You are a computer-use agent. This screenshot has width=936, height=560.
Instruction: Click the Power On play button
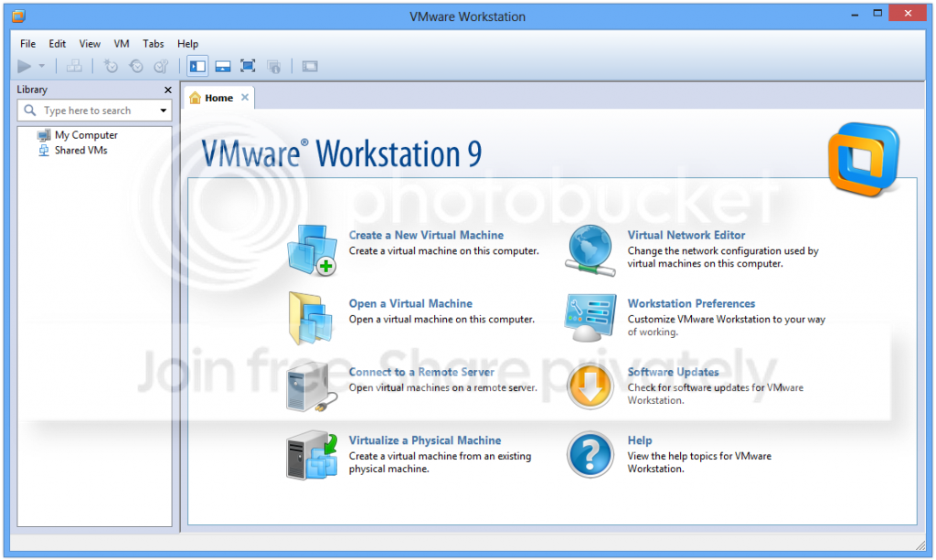point(24,66)
